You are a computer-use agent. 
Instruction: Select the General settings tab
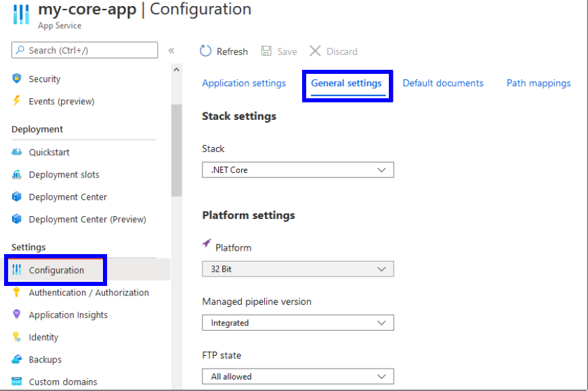346,83
